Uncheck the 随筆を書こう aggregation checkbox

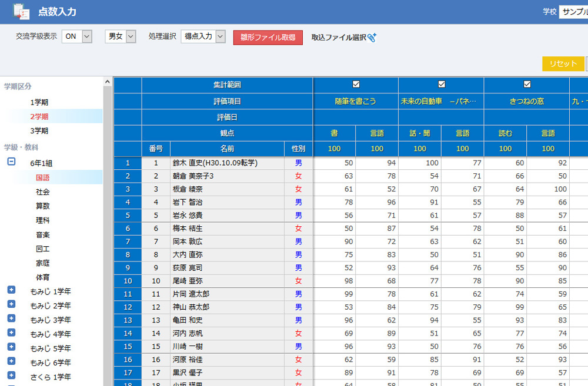(x=356, y=84)
